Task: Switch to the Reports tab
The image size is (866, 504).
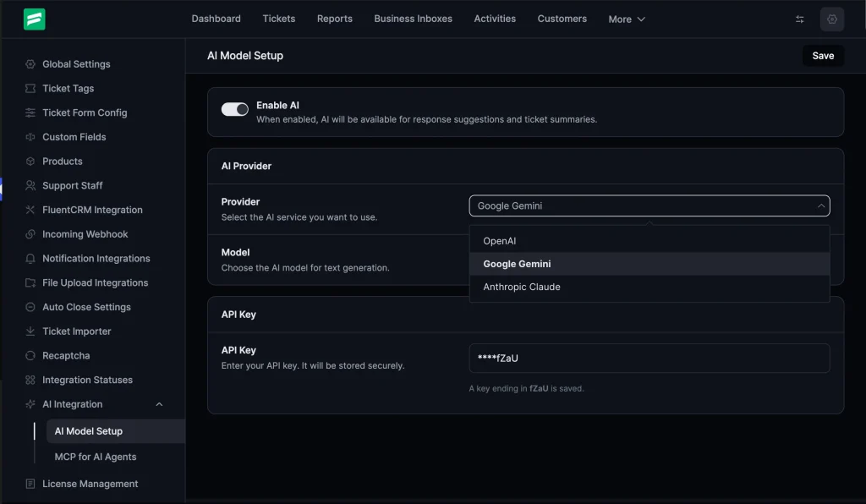Action: pos(335,19)
